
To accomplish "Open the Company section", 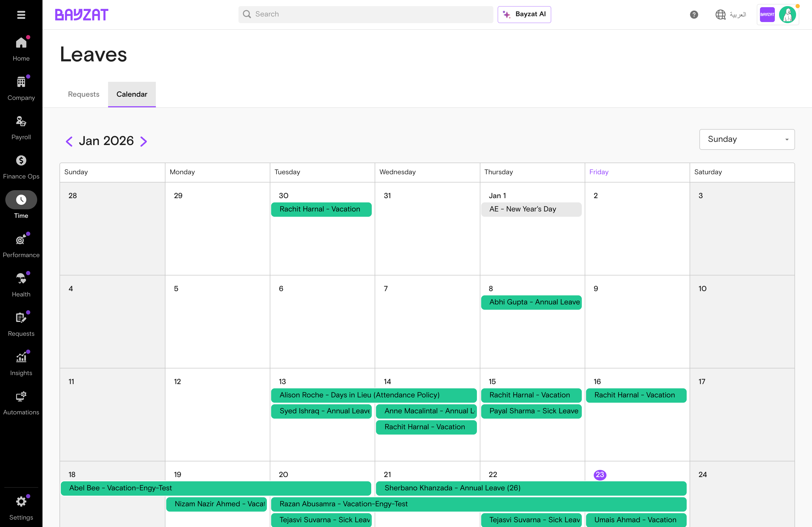I will (21, 88).
